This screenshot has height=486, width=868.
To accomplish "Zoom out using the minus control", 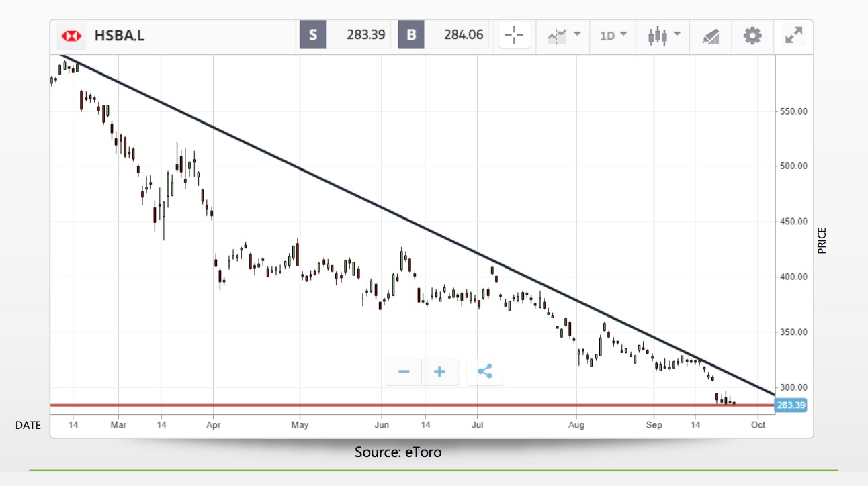I will 403,371.
